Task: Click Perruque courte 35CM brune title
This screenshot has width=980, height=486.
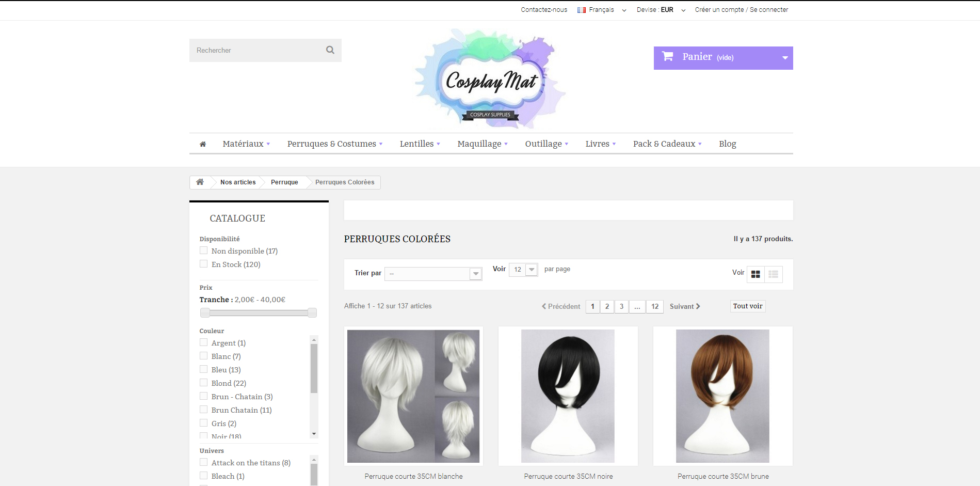Action: click(x=723, y=476)
